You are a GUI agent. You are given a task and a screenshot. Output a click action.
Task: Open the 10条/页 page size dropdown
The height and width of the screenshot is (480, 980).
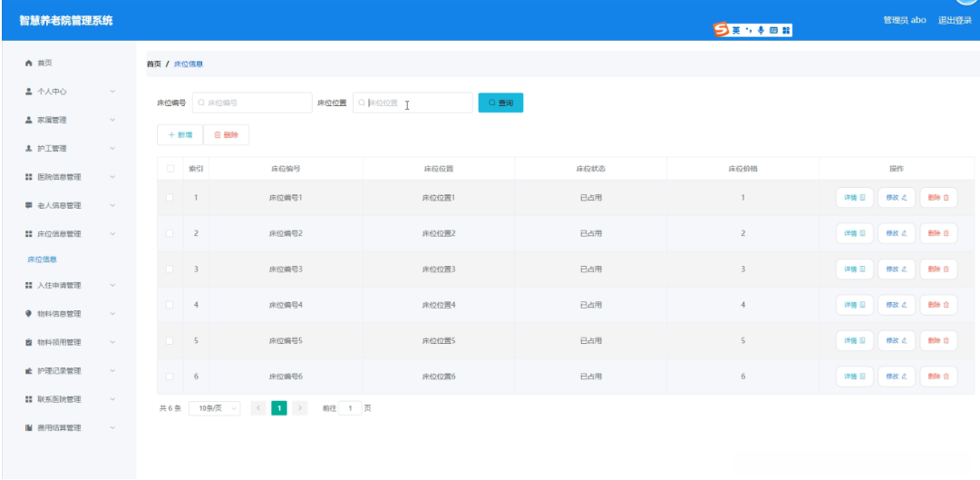(x=214, y=408)
